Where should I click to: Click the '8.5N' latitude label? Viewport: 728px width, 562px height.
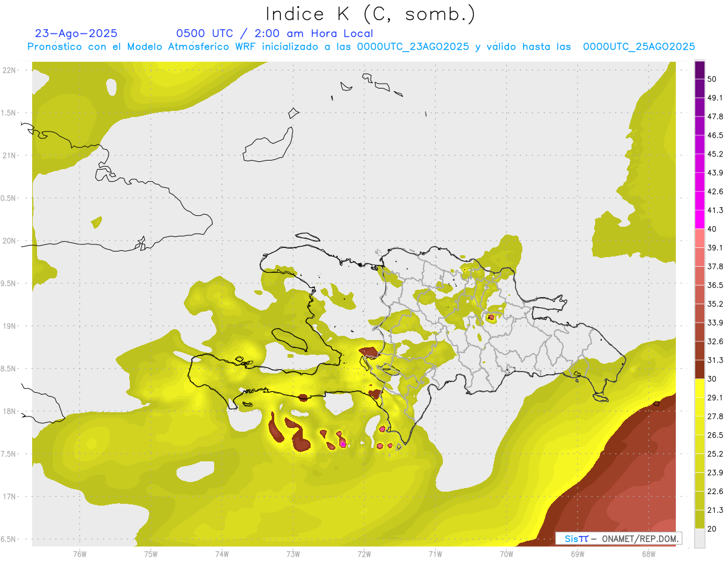coord(9,369)
